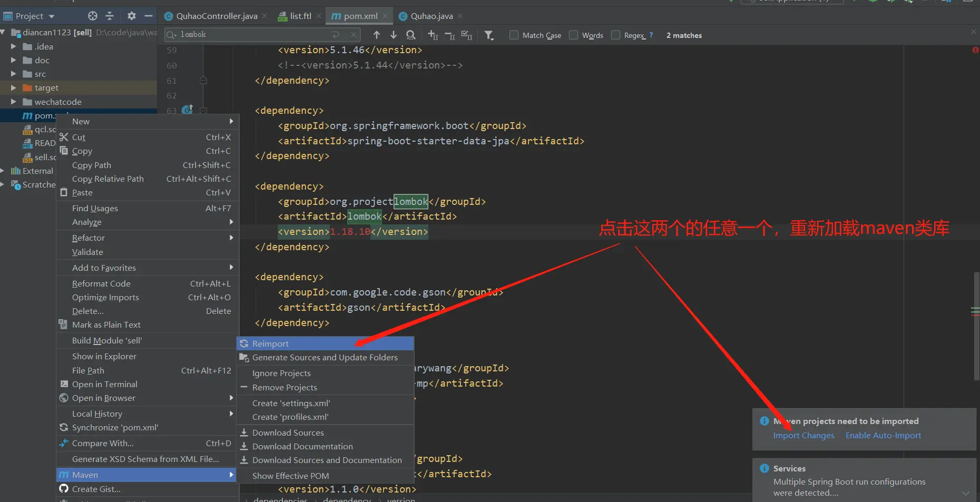Expand the .idea folder
This screenshot has width=980, height=502.
pyautogui.click(x=14, y=46)
